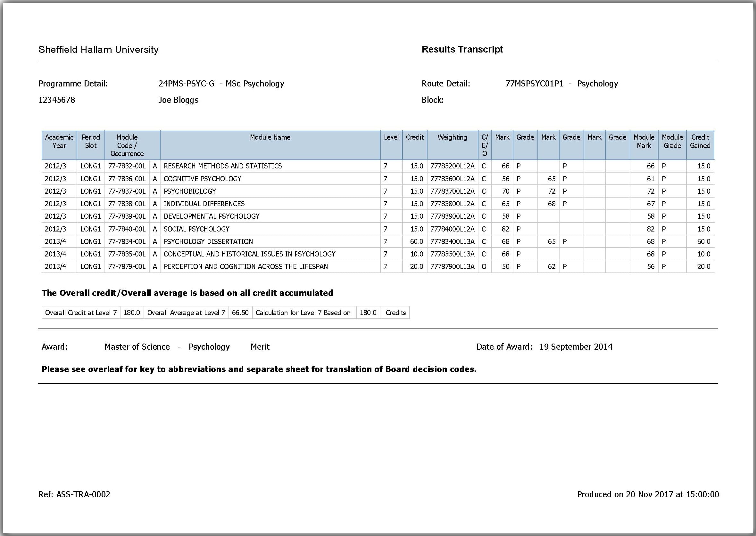Viewport: 756px width, 536px height.
Task: Select 'PSYCHOBIOLOGY' module name
Action: (190, 191)
